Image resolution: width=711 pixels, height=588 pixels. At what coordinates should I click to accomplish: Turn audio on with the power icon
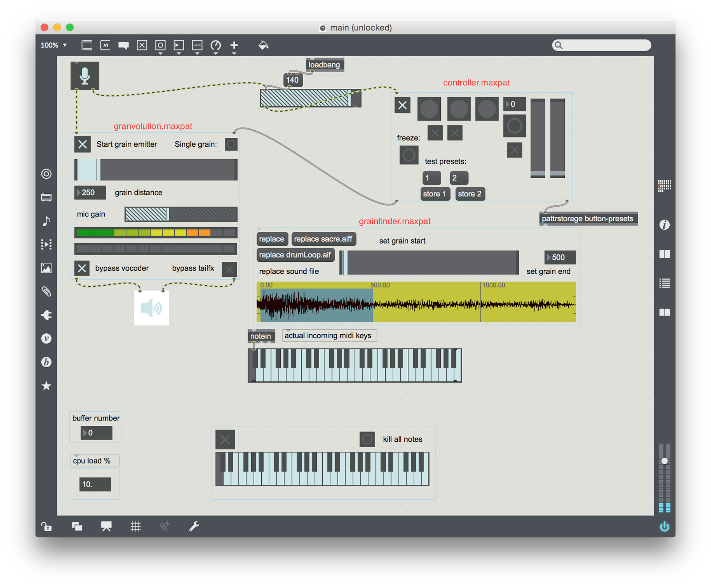tap(664, 527)
